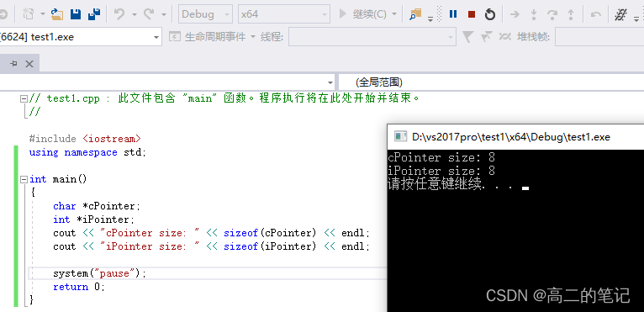644x312 pixels.
Task: Collapse the int main() function outline
Action: [24, 180]
